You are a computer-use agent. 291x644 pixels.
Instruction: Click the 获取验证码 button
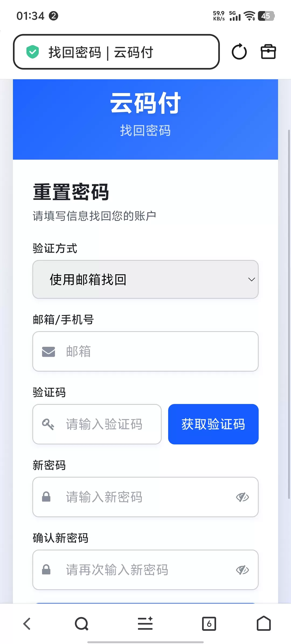pyautogui.click(x=213, y=424)
